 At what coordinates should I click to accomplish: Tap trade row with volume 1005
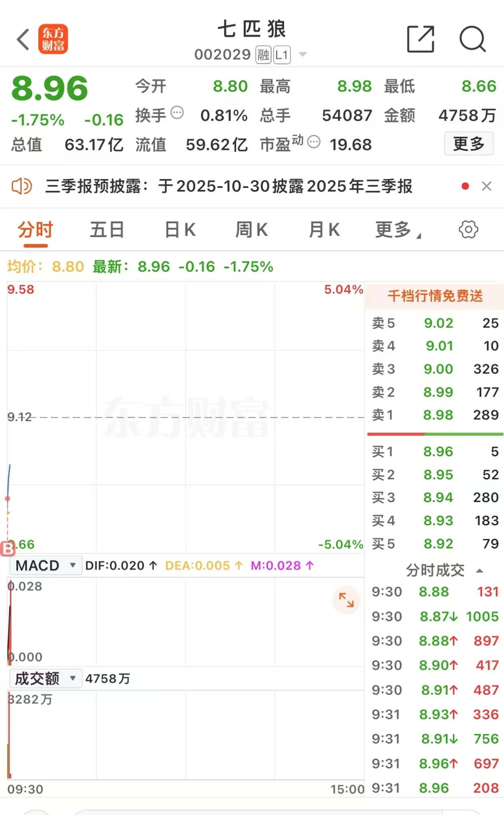tap(435, 617)
